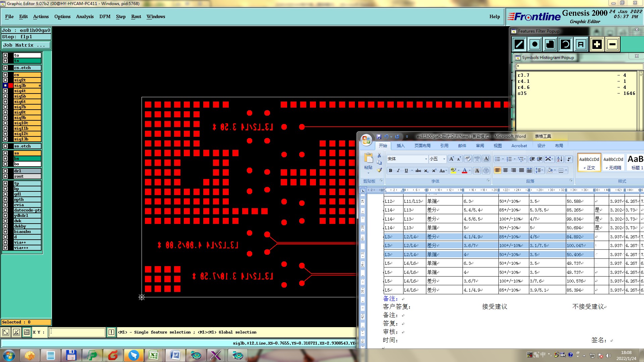Toggle the negative polarity filter

612,44
